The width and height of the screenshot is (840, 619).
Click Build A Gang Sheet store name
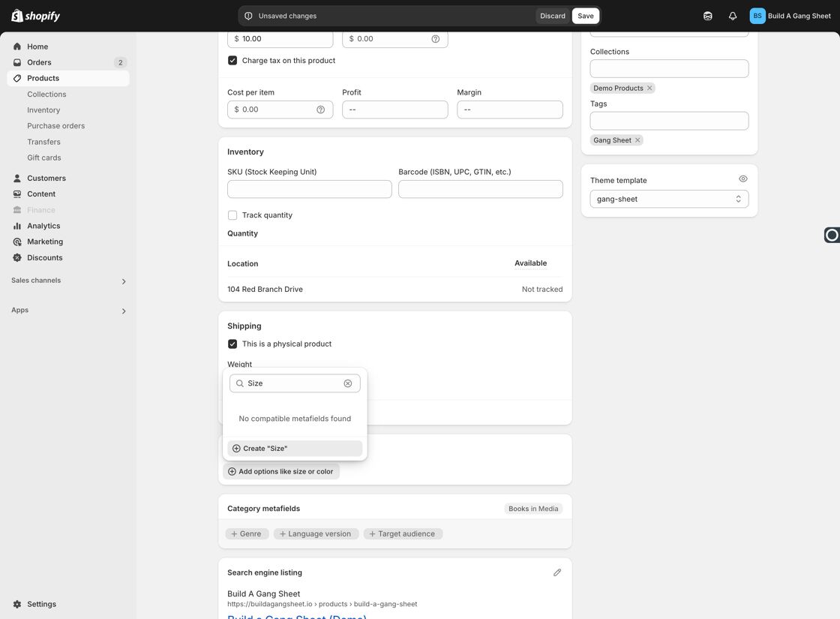(799, 16)
